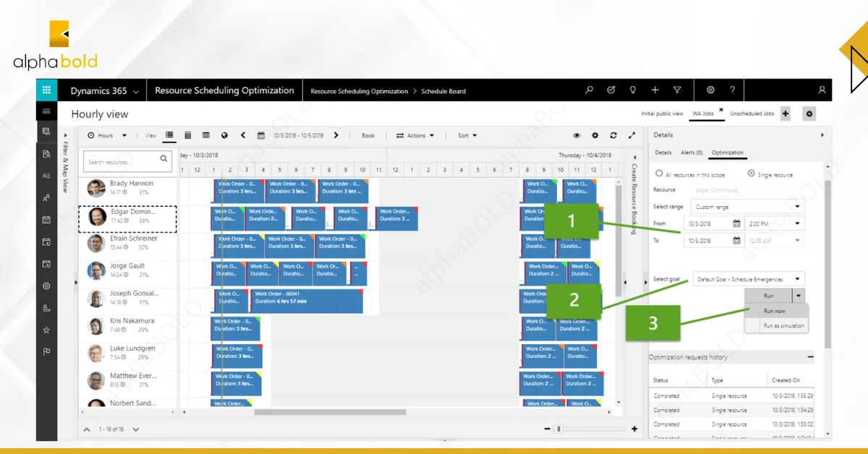Image resolution: width=868 pixels, height=454 pixels.
Task: Switch to the grid table view
Action: [206, 135]
